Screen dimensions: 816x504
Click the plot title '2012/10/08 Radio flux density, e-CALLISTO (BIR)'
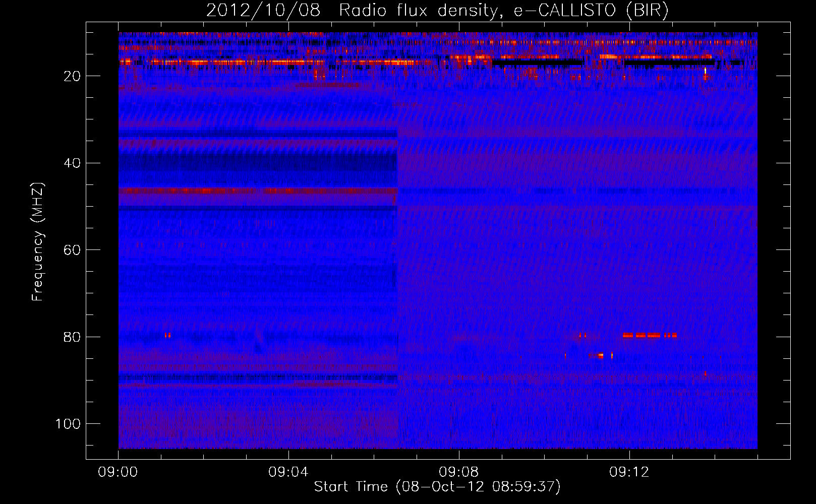point(437,11)
